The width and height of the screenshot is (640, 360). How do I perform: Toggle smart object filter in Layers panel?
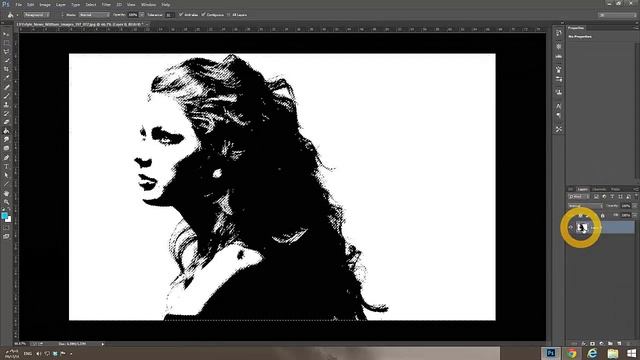[x=629, y=197]
